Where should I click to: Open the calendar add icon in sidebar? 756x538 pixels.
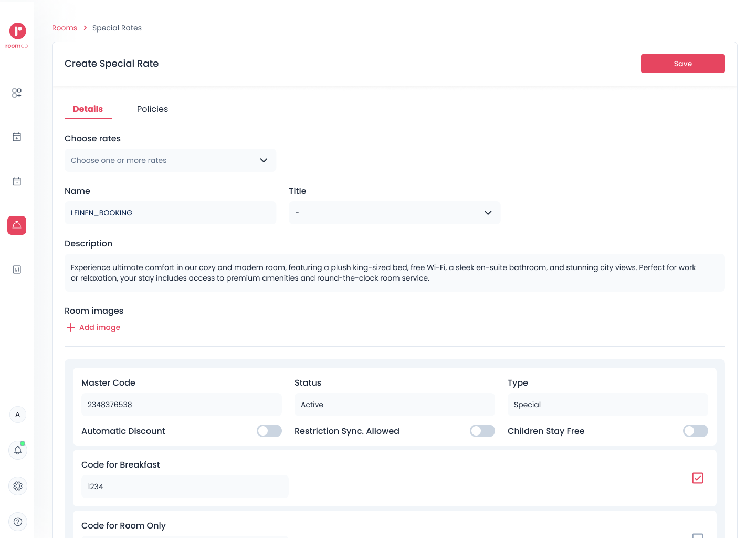(17, 137)
